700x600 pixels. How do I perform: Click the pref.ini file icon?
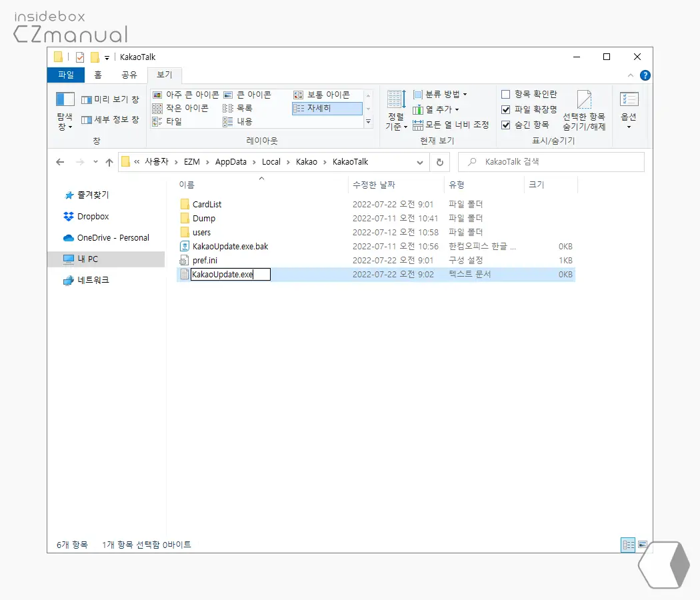coord(184,260)
